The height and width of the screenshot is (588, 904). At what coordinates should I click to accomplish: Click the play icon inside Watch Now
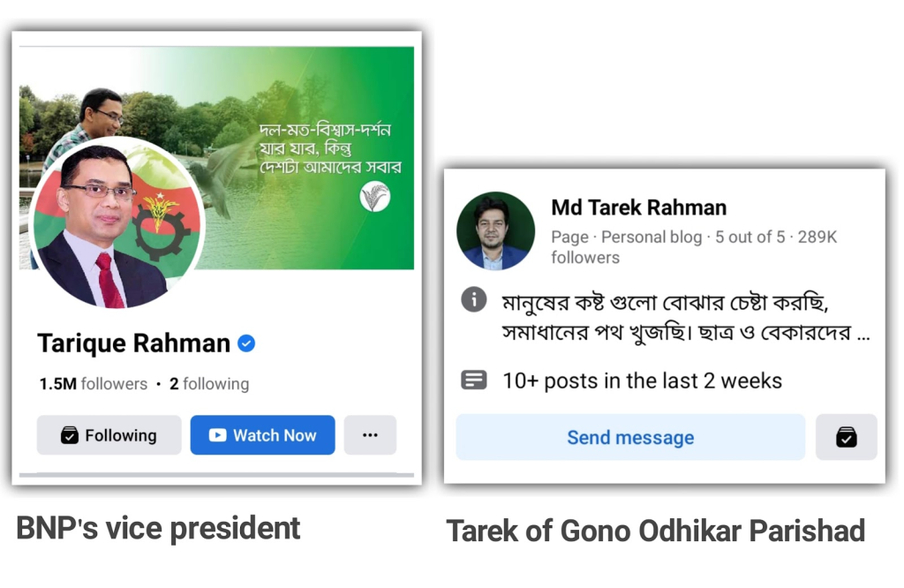pyautogui.click(x=217, y=435)
